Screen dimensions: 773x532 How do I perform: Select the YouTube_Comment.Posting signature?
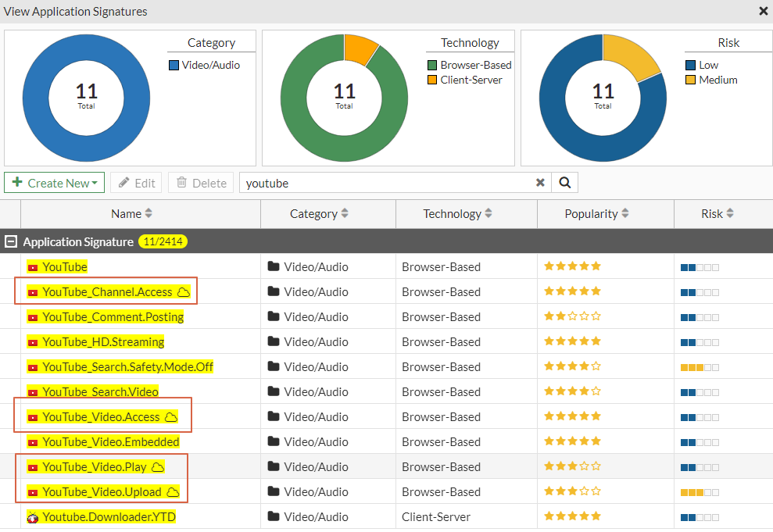tap(113, 316)
